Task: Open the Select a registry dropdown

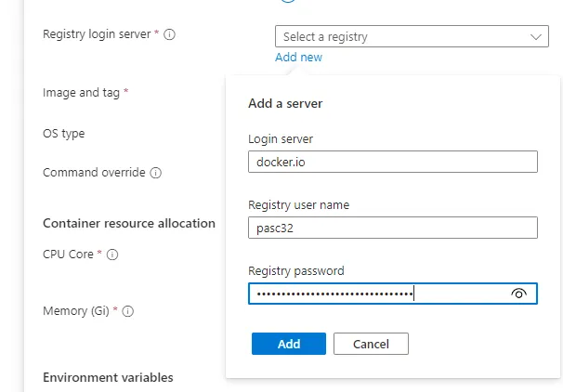Action: 412,36
